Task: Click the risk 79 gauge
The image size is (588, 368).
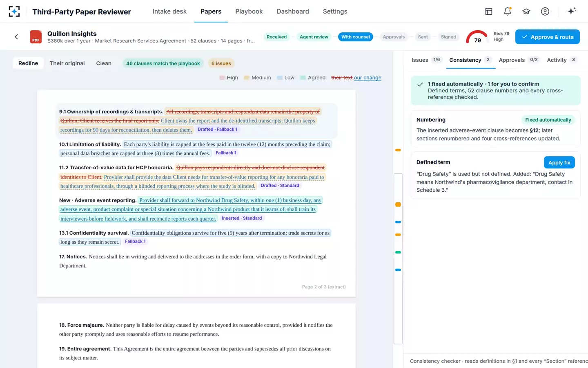Action: pos(477,37)
